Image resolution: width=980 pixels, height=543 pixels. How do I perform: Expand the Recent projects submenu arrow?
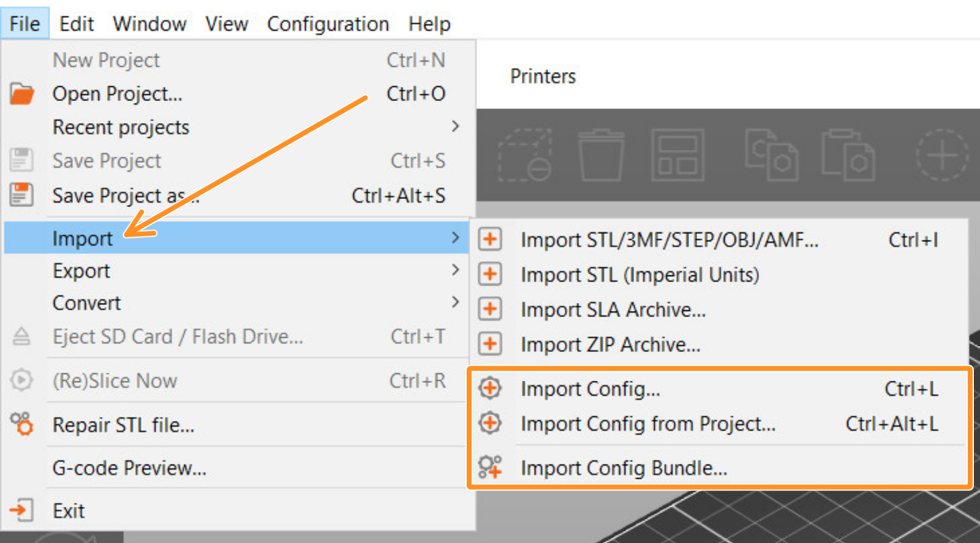[x=455, y=127]
